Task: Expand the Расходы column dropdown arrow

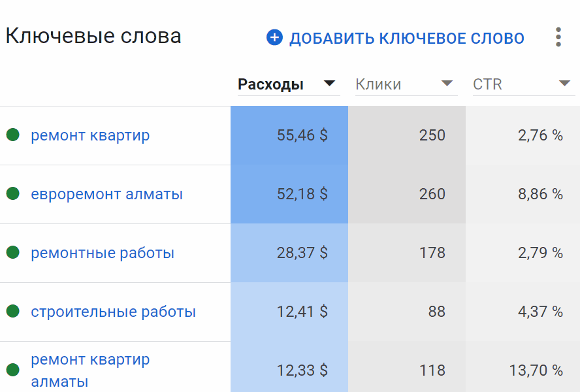Action: [x=330, y=84]
